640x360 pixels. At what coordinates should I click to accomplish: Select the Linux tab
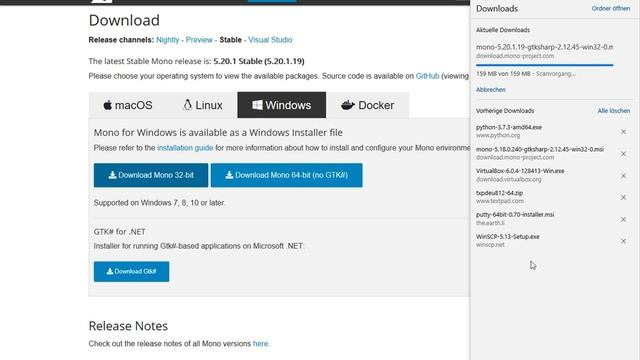202,105
